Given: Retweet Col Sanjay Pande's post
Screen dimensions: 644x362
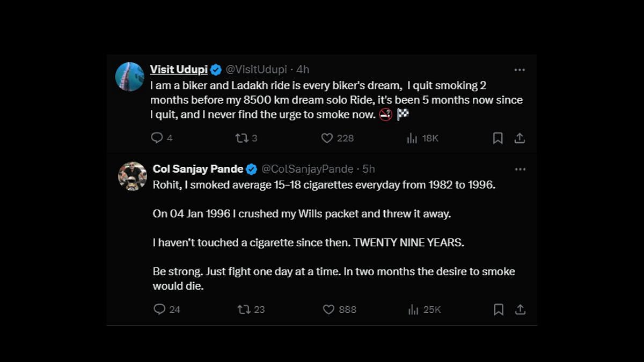Looking at the screenshot, I should (x=244, y=309).
